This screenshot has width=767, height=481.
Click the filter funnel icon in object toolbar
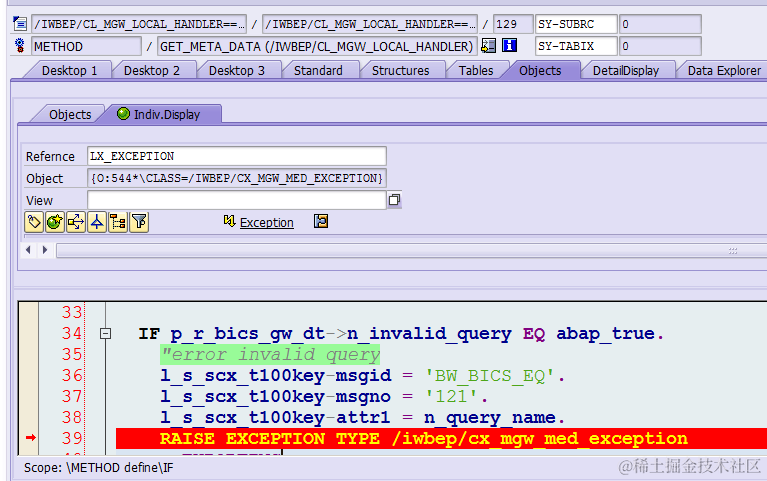[139, 222]
